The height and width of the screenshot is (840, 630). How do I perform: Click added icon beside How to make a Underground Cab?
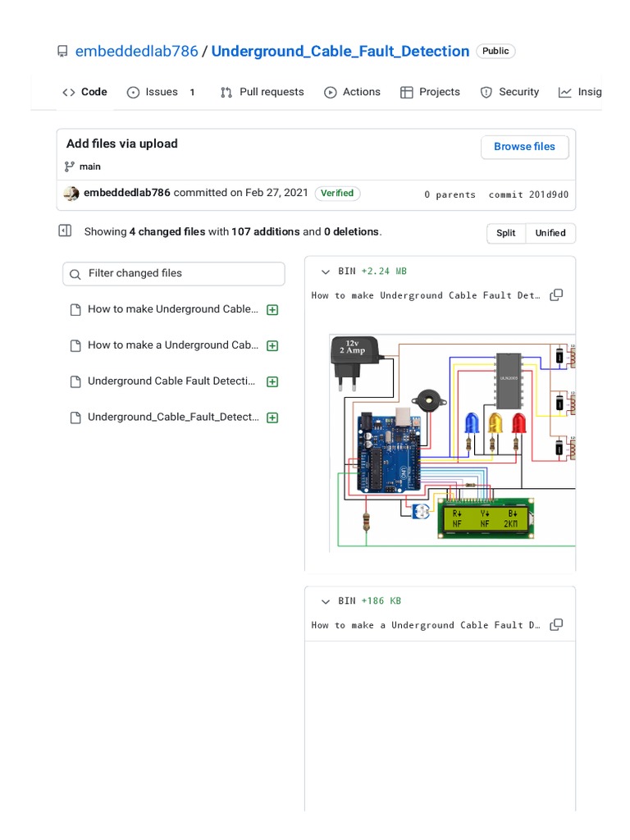tap(272, 345)
